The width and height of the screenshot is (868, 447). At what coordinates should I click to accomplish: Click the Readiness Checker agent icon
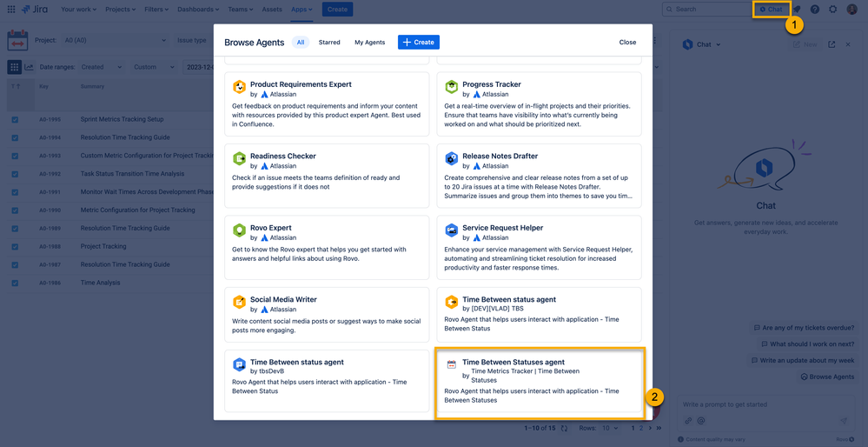pos(239,159)
